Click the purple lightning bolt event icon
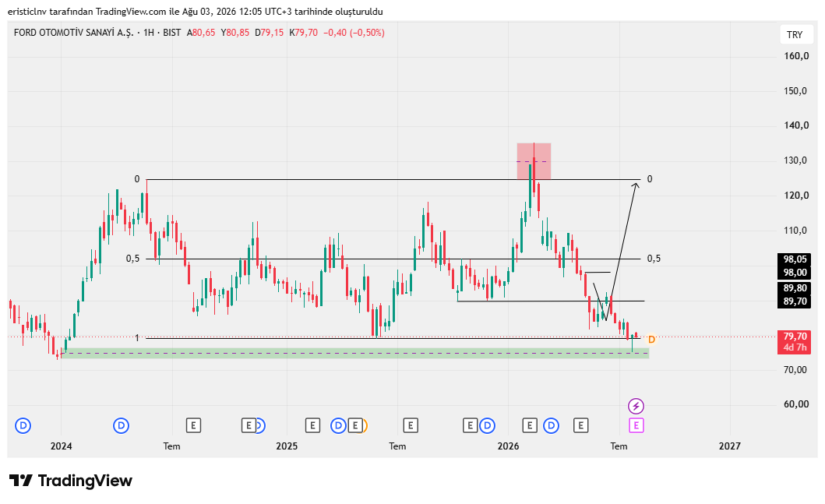 [636, 406]
